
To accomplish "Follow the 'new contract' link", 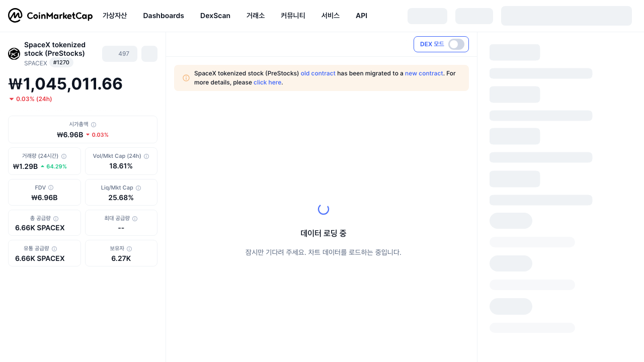I will coord(424,73).
